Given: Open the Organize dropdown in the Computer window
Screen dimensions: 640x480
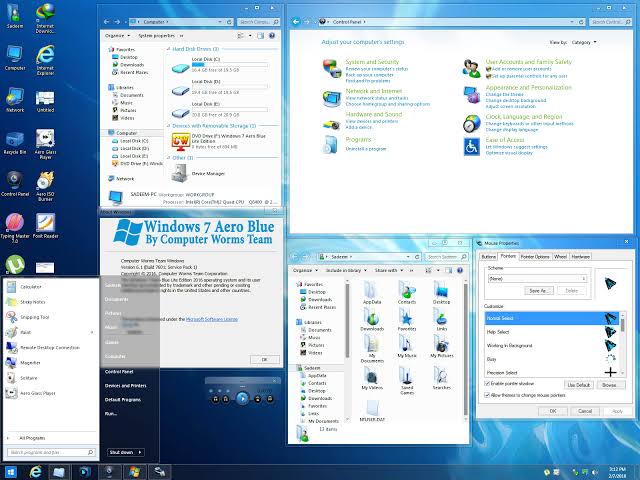Looking at the screenshot, I should (117, 36).
